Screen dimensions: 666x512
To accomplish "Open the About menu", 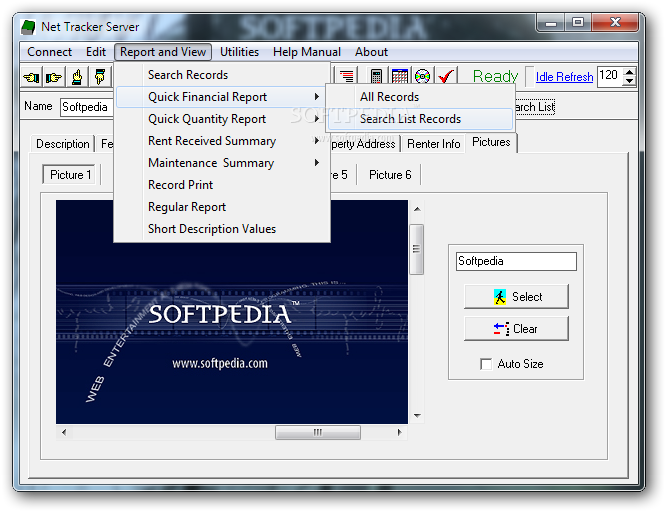I will (x=371, y=52).
